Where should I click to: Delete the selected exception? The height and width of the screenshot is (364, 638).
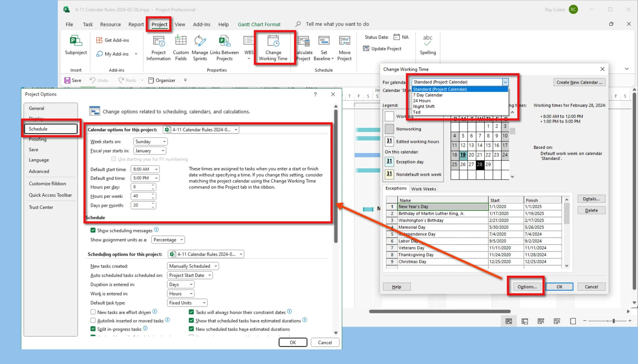(591, 210)
